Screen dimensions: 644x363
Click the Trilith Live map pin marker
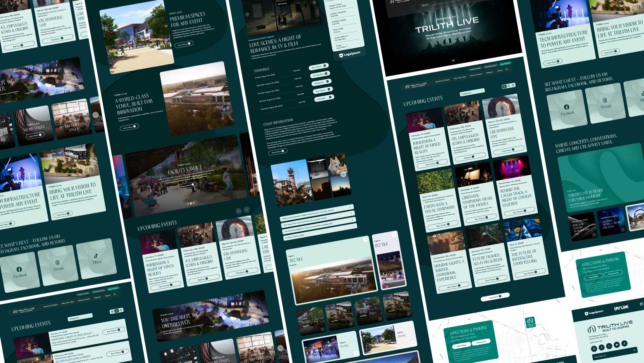tap(530, 322)
